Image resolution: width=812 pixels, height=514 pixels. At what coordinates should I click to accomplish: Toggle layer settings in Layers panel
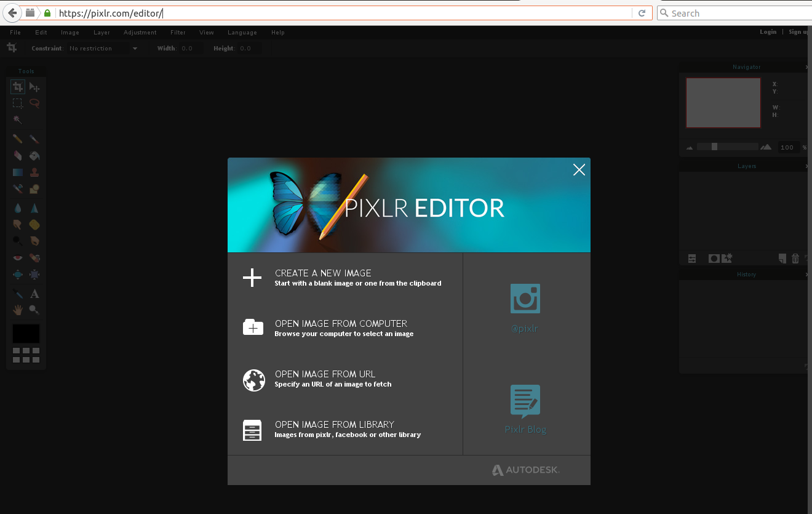[x=692, y=259]
